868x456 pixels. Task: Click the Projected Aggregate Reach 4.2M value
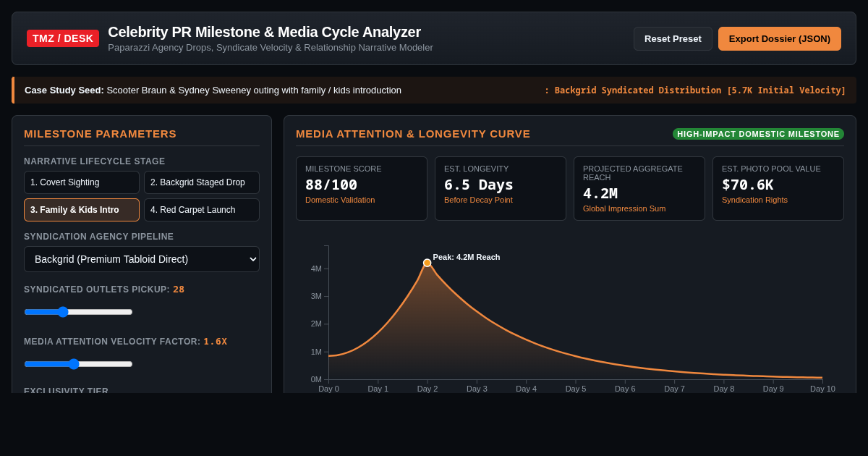tap(600, 193)
